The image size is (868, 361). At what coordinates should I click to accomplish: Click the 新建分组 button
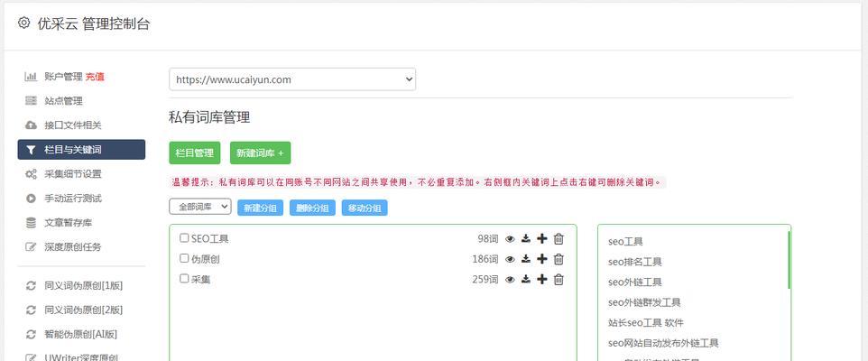[260, 208]
